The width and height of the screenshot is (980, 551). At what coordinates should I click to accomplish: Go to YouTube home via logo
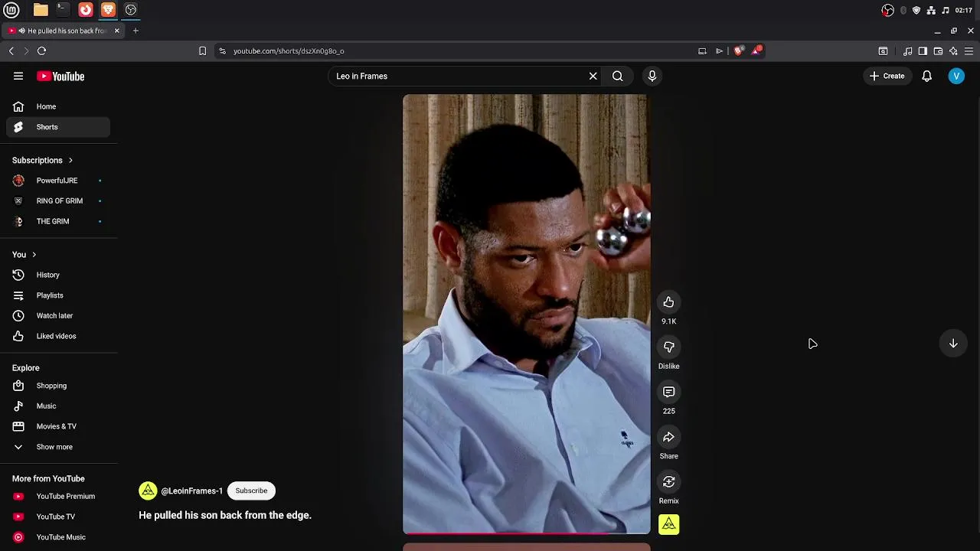coord(60,76)
